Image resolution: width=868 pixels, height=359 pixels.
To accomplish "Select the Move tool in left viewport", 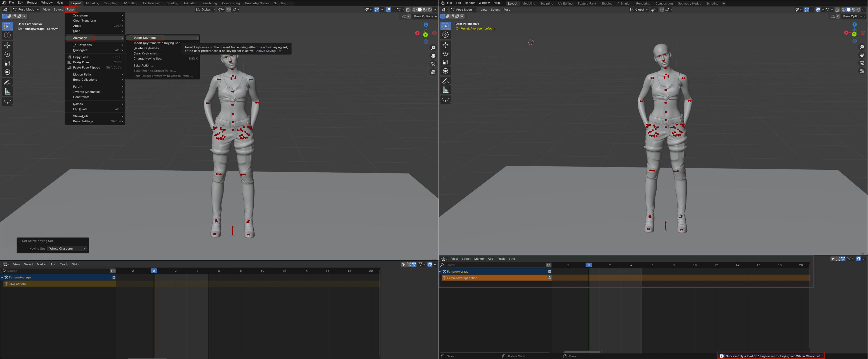I will point(7,45).
